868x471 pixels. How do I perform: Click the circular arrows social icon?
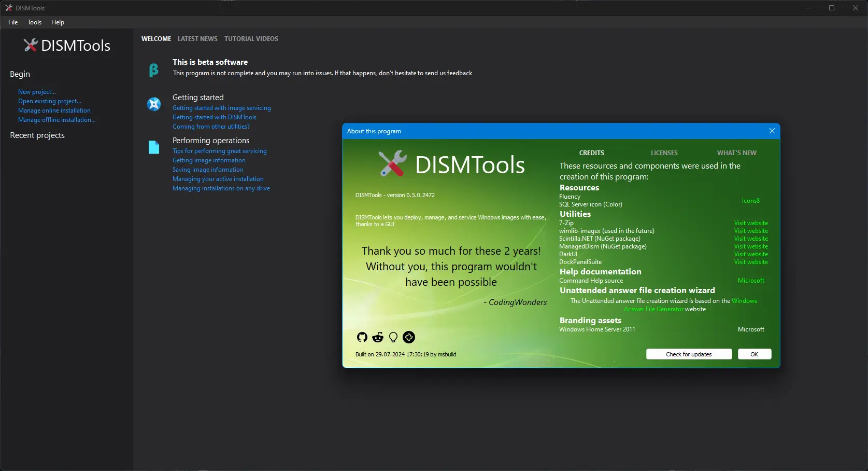pos(408,337)
